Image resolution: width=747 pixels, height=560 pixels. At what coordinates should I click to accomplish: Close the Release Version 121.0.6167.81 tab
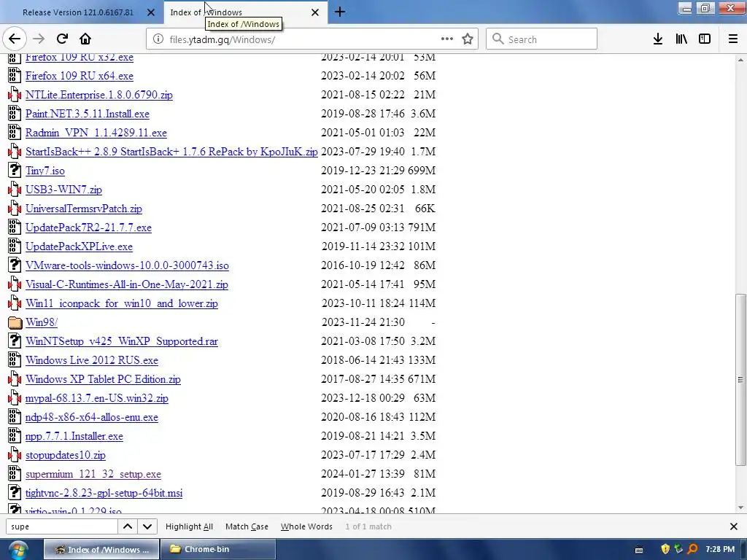[150, 12]
